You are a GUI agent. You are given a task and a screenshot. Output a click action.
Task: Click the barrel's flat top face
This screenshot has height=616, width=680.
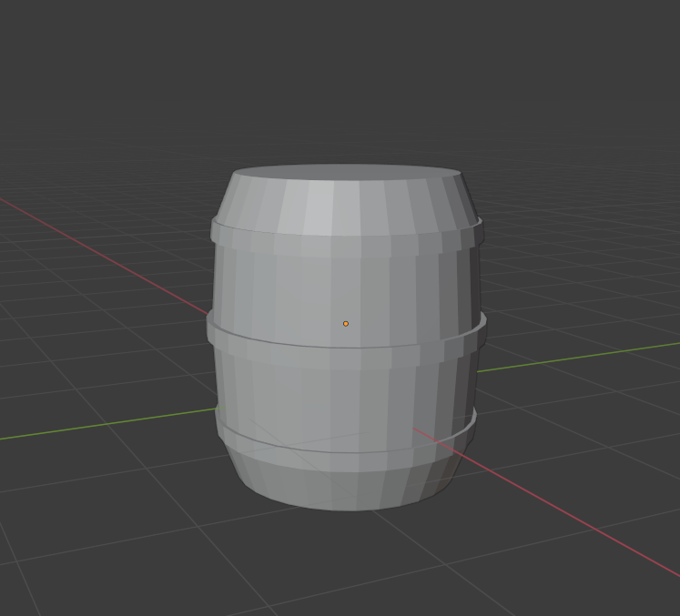348,172
